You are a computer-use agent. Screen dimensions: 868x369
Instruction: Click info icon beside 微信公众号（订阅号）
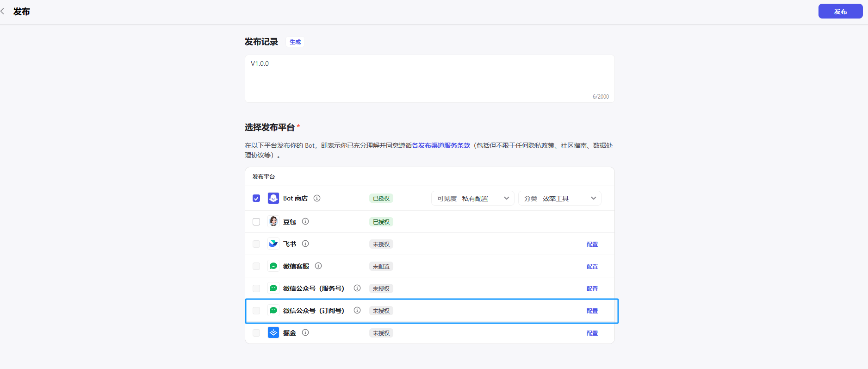[357, 310]
